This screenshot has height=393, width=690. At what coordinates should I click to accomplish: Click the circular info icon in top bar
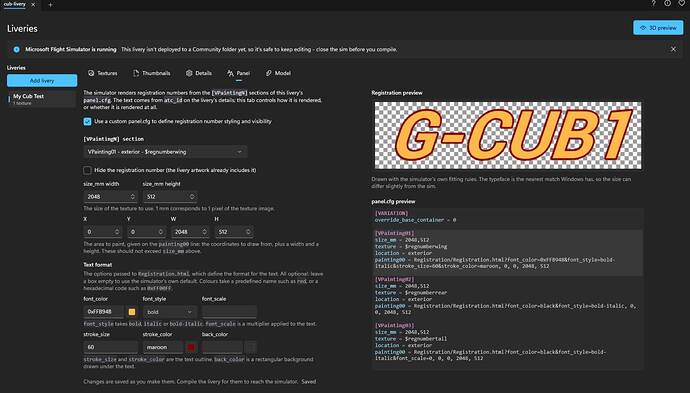(x=668, y=4)
